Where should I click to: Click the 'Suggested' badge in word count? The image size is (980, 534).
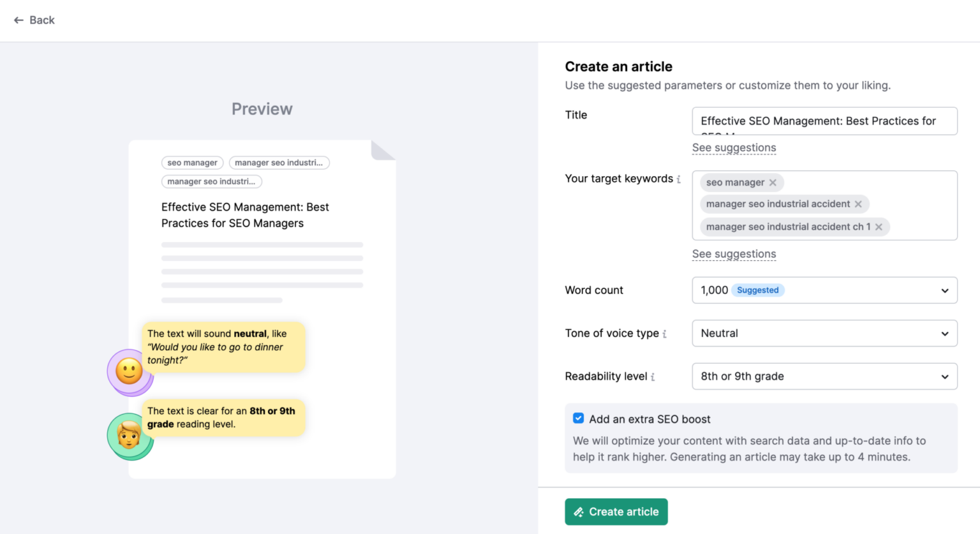(x=757, y=290)
